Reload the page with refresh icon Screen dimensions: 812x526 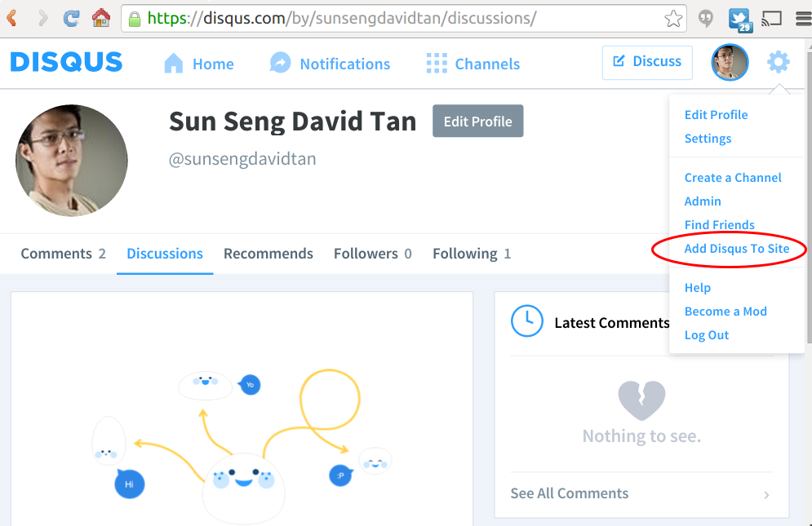pos(72,18)
